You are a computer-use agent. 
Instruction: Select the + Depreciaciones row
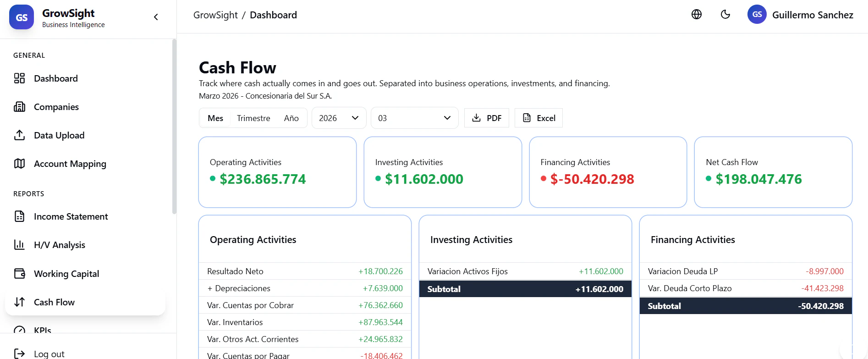[305, 288]
